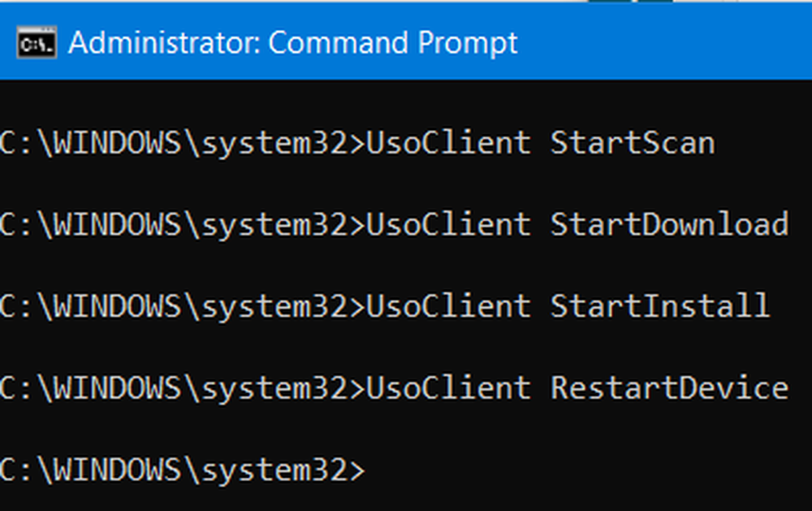Image resolution: width=812 pixels, height=511 pixels.
Task: Click the word RestartDevice
Action: click(x=669, y=388)
